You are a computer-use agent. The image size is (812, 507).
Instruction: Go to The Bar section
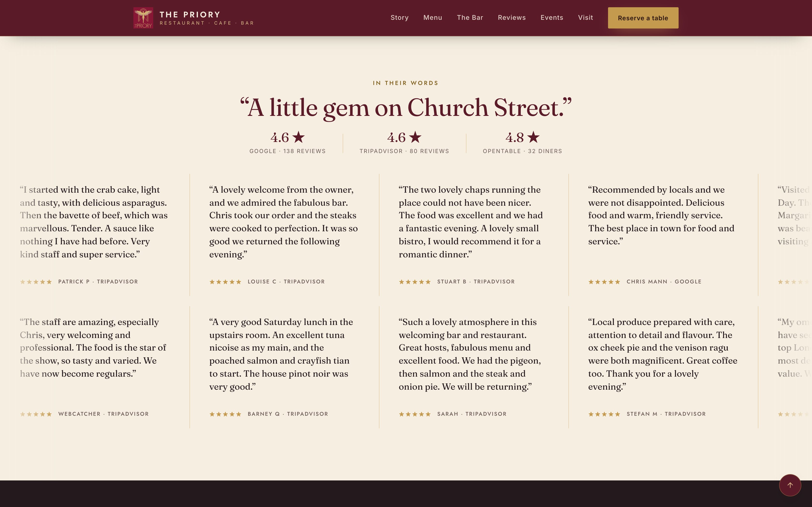click(x=470, y=17)
